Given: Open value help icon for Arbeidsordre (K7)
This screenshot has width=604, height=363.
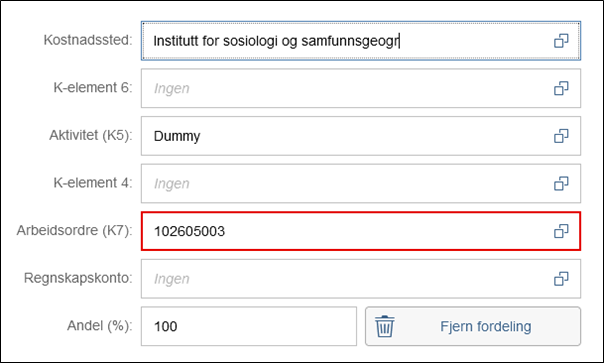Looking at the screenshot, I should [x=561, y=231].
